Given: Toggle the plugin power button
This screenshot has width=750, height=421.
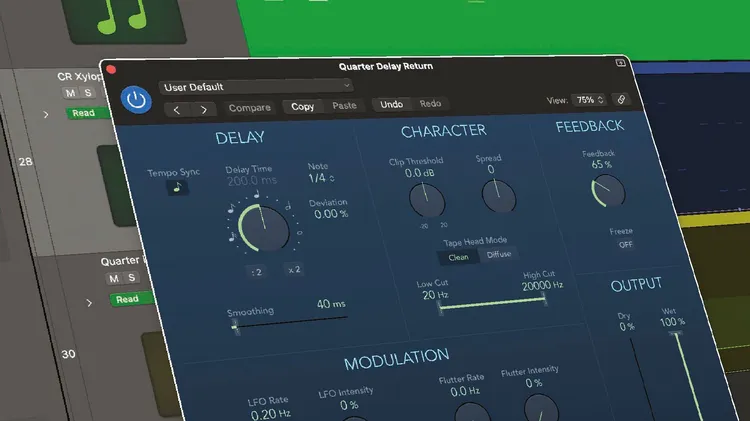Looking at the screenshot, I should click(136, 100).
